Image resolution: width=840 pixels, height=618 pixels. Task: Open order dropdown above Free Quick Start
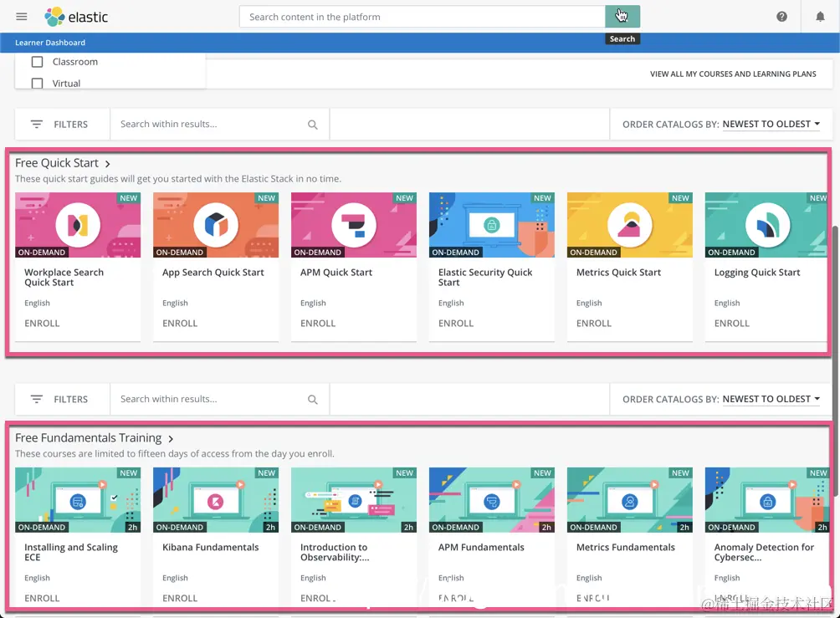click(x=771, y=125)
